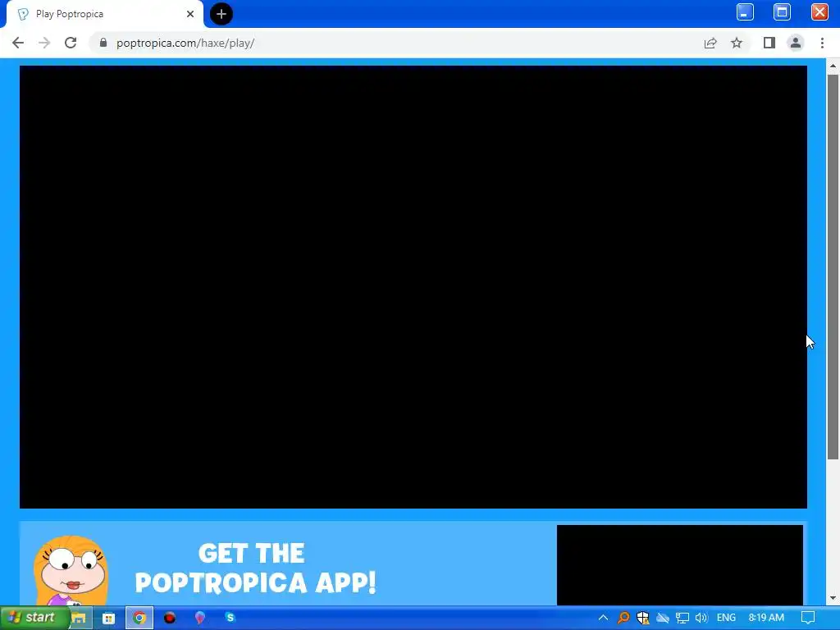Click scrollbar down arrow
840x630 pixels.
tap(833, 598)
